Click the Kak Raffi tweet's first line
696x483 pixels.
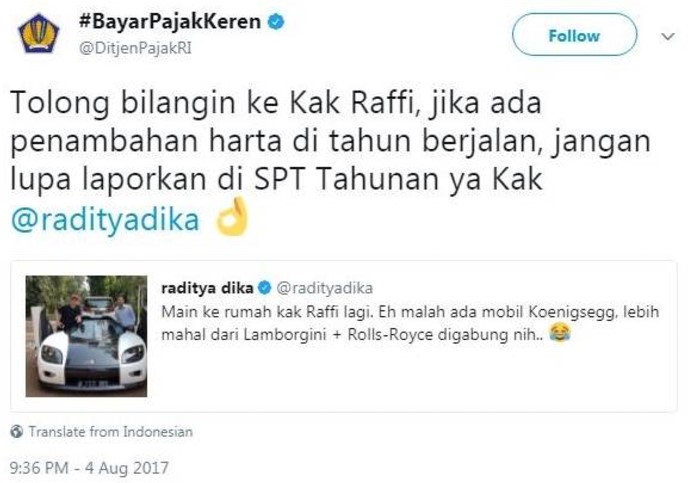pos(276,103)
